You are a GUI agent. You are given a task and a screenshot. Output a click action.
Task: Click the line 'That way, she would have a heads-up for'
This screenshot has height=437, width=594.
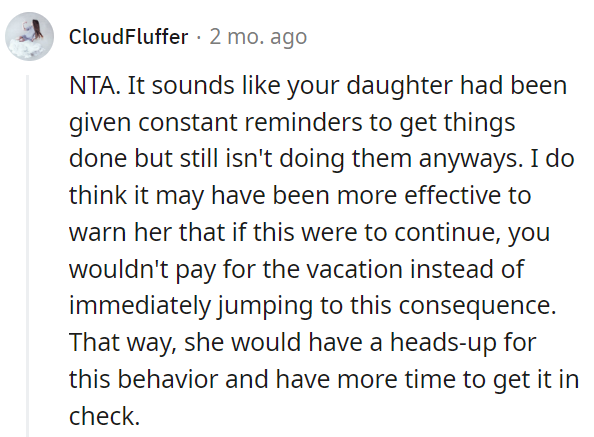point(303,343)
